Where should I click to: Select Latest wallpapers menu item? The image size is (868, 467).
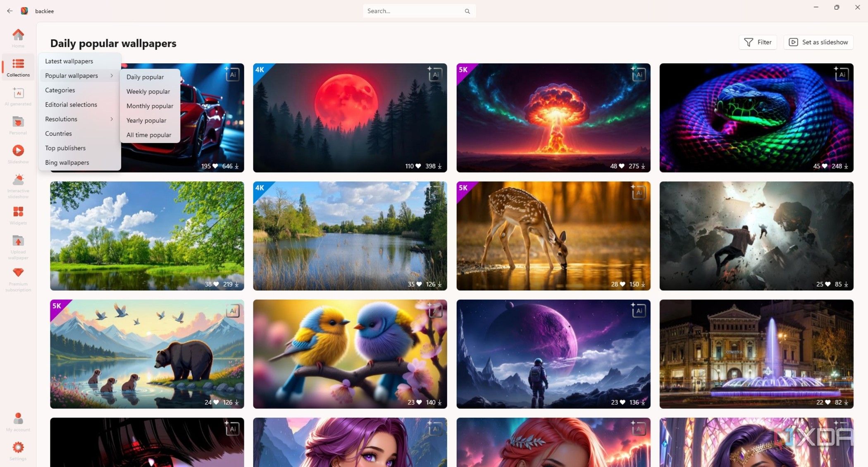(69, 61)
